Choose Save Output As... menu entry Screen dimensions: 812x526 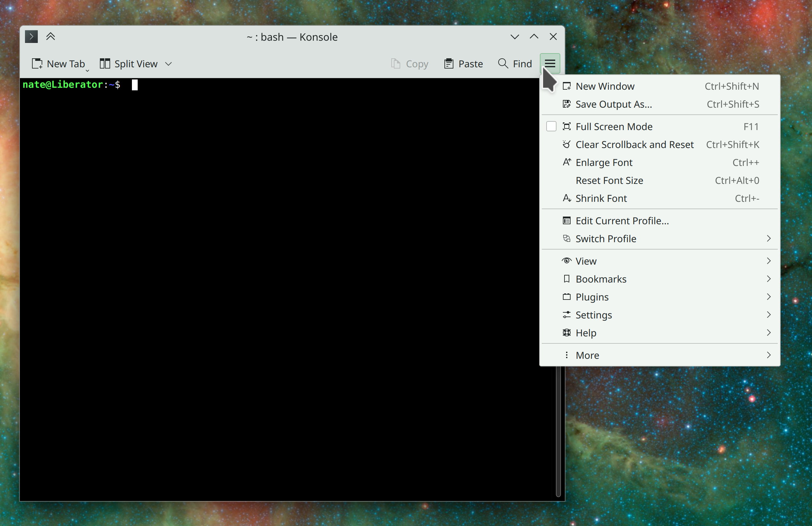tap(613, 104)
